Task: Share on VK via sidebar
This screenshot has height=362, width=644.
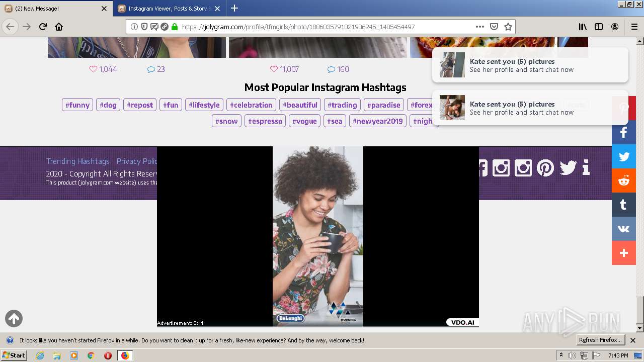Action: (624, 229)
